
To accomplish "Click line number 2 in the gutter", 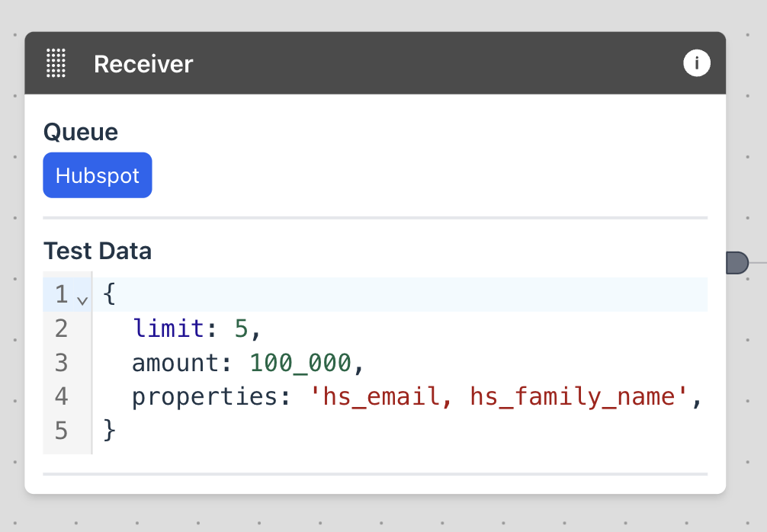I will pos(61,328).
